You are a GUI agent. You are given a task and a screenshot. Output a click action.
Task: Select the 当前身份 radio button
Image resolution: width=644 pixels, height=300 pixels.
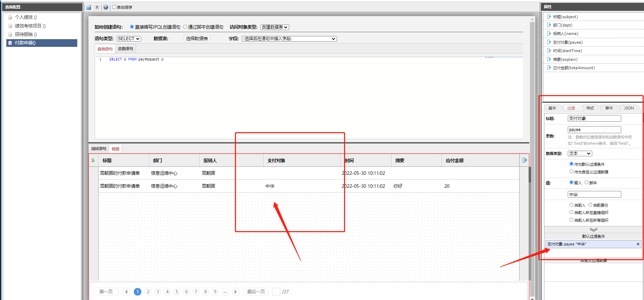(x=590, y=205)
